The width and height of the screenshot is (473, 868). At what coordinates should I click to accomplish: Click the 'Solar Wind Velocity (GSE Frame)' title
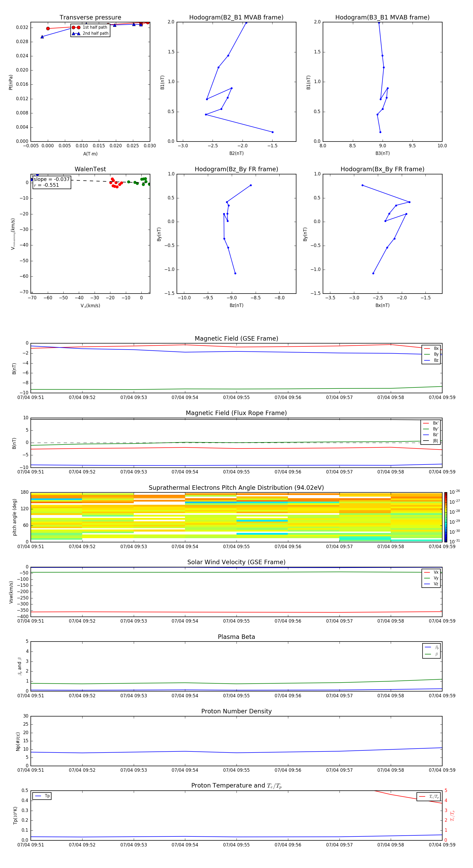click(x=236, y=562)
